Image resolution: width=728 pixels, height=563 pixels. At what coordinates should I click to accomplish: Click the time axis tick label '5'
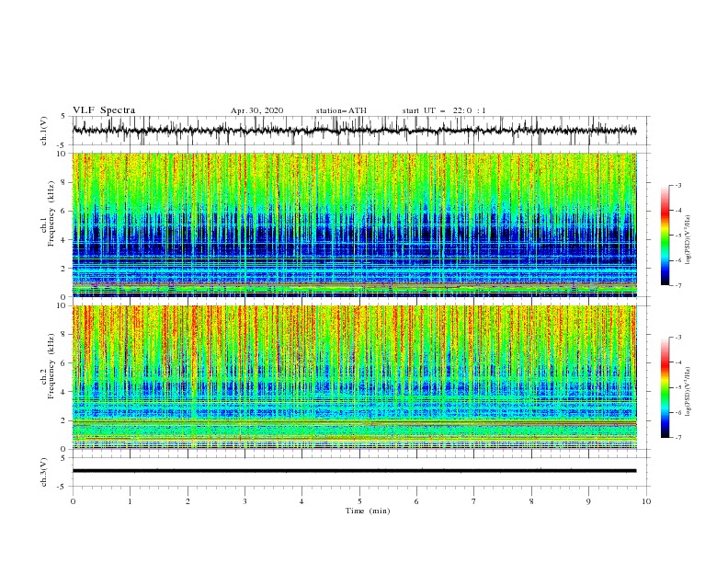359,501
